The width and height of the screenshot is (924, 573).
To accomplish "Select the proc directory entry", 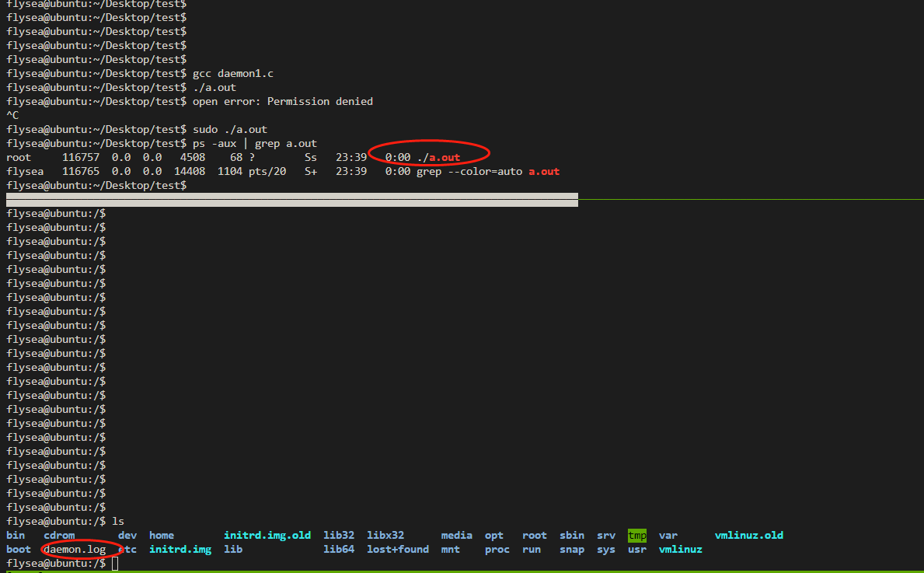I will pos(497,549).
